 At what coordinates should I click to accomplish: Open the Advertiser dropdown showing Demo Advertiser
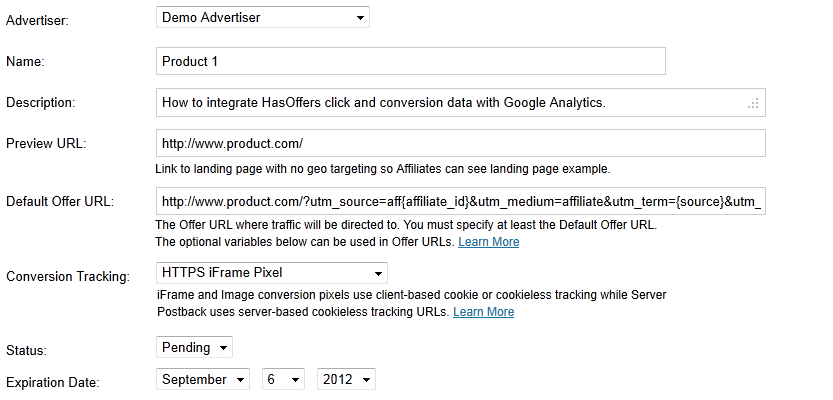click(x=263, y=17)
